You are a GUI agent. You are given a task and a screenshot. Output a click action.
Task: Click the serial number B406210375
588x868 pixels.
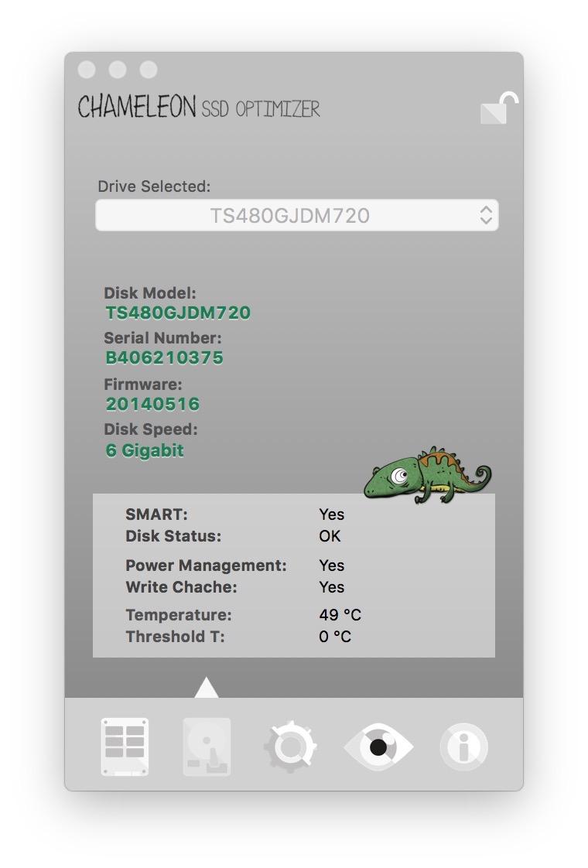[165, 357]
